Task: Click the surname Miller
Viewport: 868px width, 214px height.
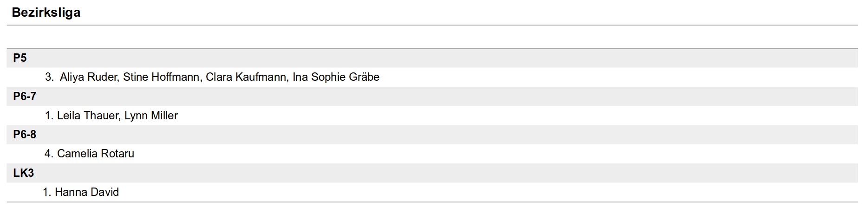Action: [x=164, y=116]
